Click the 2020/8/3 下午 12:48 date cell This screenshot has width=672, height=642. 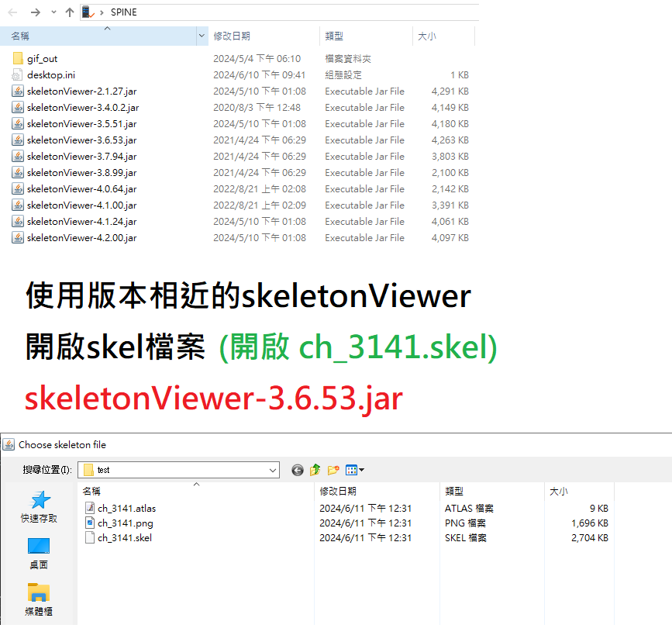click(257, 107)
